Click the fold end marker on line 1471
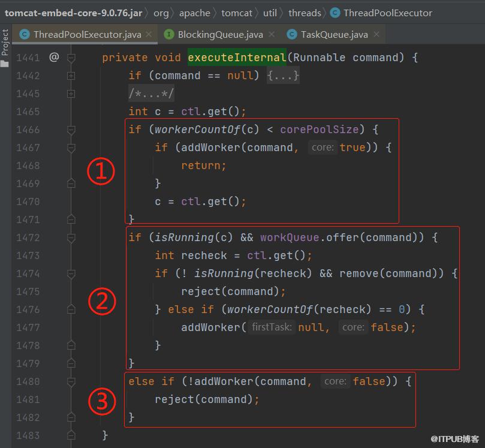The image size is (485, 448). (71, 220)
